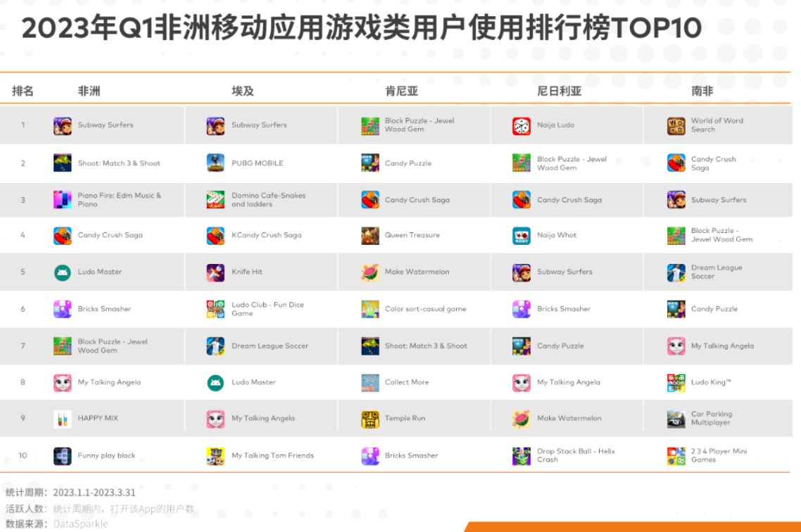Click the Car Parking Multiplayer icon

676,419
